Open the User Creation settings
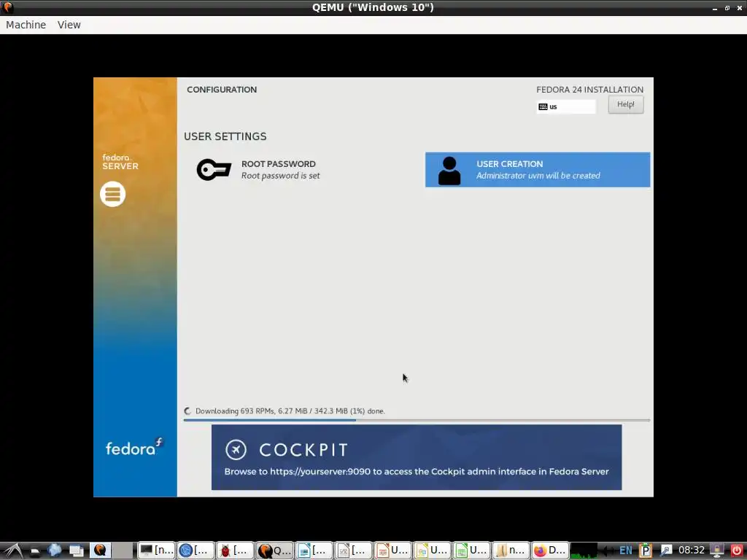The width and height of the screenshot is (747, 560). (538, 169)
